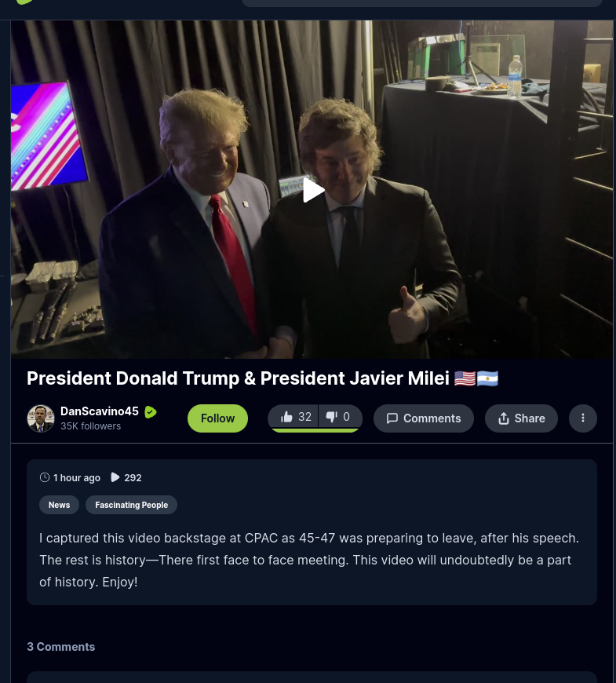Open the Comments button
Screen dimensions: 616x683
[x=424, y=418]
